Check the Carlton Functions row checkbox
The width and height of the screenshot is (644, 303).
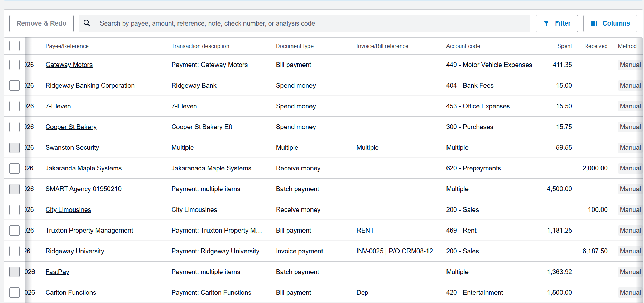[x=15, y=292]
